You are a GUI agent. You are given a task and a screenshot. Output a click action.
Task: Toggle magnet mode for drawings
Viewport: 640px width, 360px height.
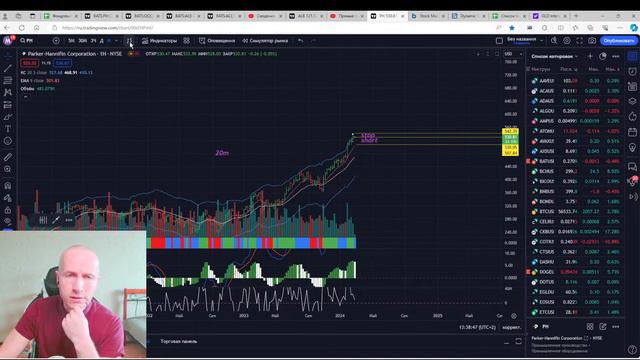click(8, 185)
